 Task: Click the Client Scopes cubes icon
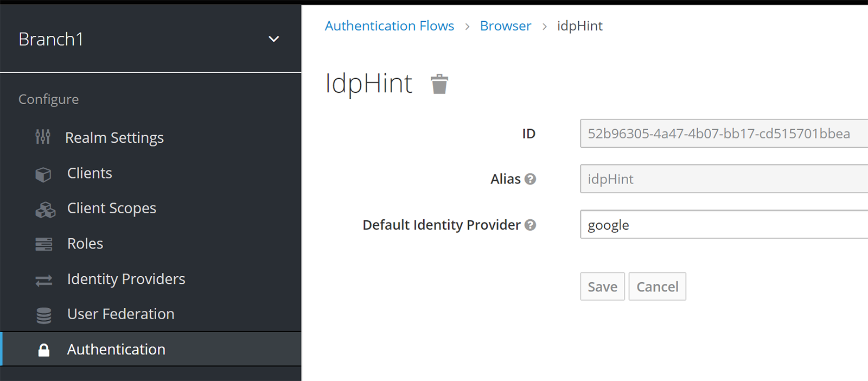[x=45, y=209]
